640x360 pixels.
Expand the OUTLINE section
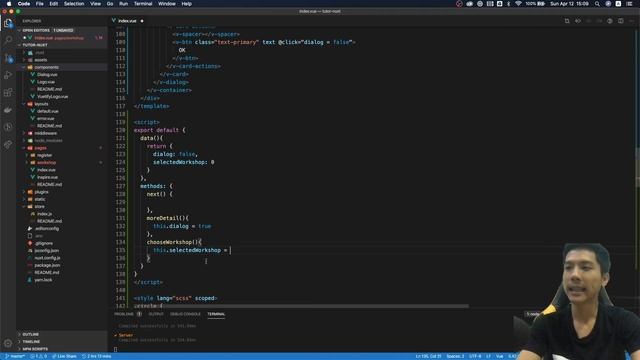pos(19,334)
